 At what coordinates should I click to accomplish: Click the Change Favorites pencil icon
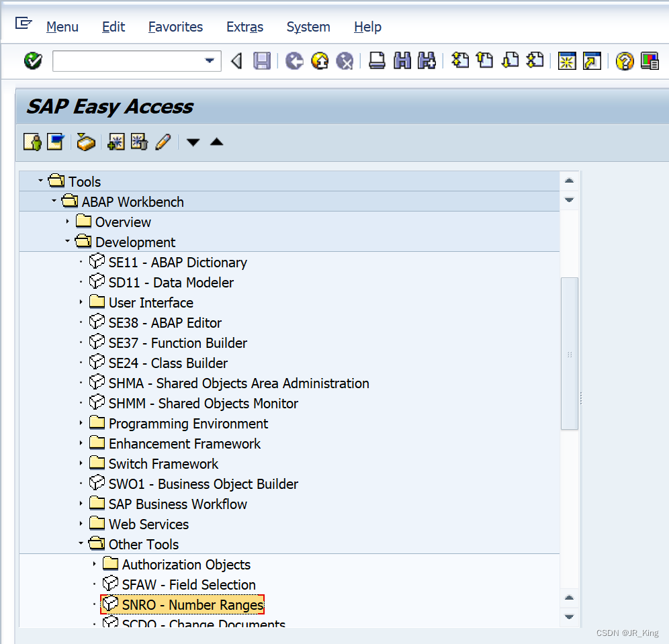click(x=163, y=142)
